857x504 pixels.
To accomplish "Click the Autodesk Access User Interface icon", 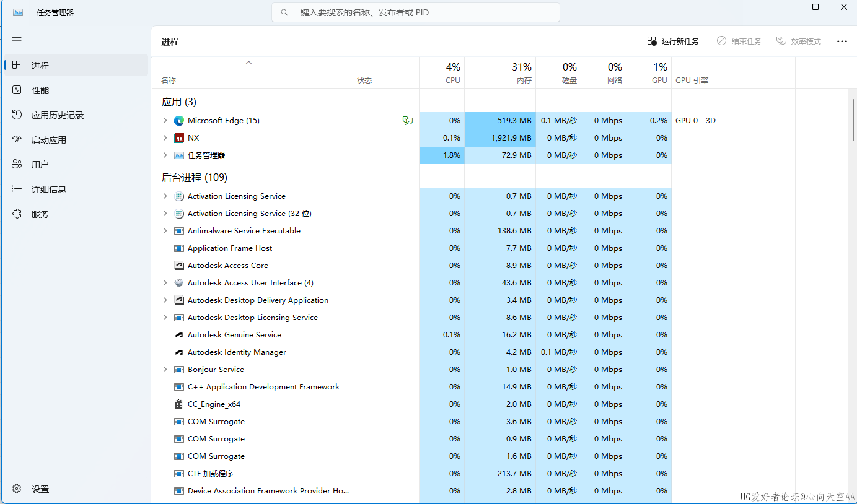I will coord(179,283).
